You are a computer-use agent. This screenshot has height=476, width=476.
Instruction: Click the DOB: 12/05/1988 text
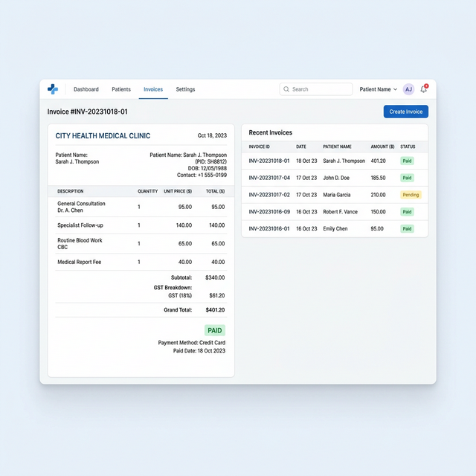207,168
